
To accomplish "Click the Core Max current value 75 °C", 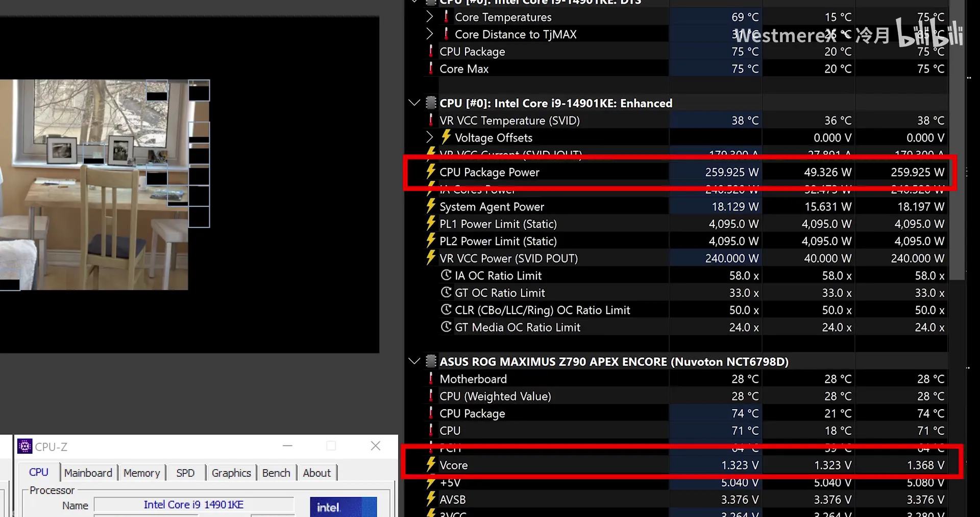I will (x=745, y=68).
